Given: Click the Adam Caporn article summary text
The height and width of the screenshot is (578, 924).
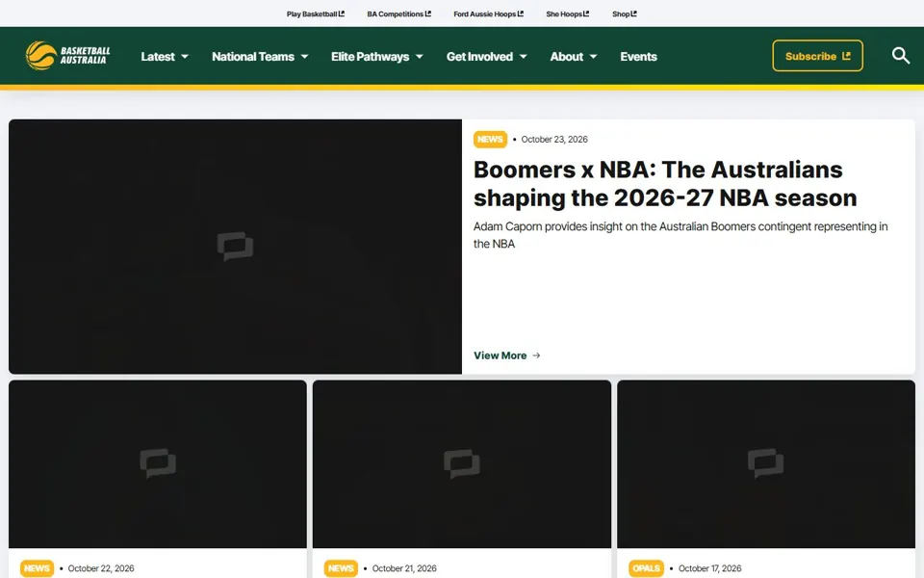Looking at the screenshot, I should pyautogui.click(x=680, y=235).
